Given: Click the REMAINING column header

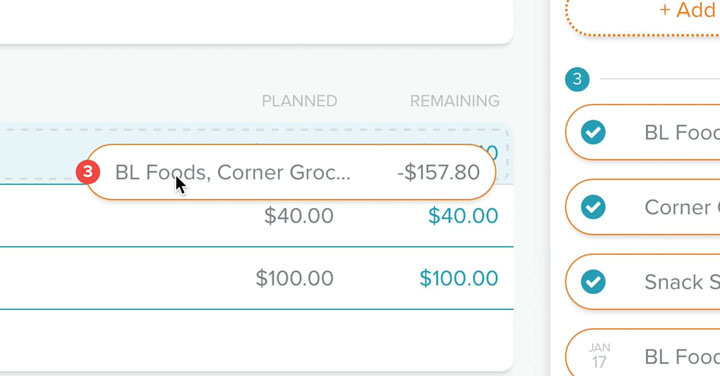Looking at the screenshot, I should coord(455,101).
